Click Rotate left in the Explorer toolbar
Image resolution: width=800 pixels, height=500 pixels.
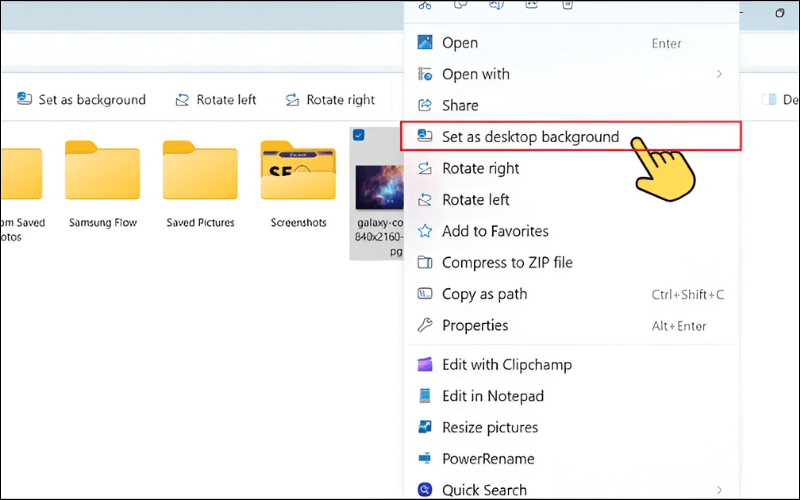tap(215, 99)
